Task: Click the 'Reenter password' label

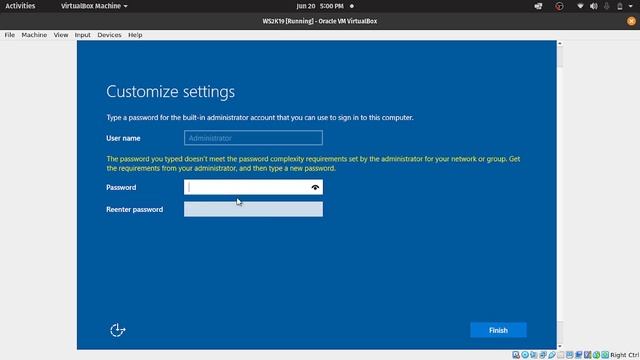Action: point(134,209)
